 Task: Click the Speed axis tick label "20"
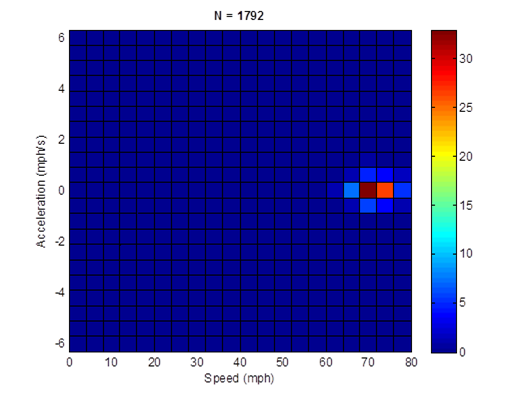point(154,362)
